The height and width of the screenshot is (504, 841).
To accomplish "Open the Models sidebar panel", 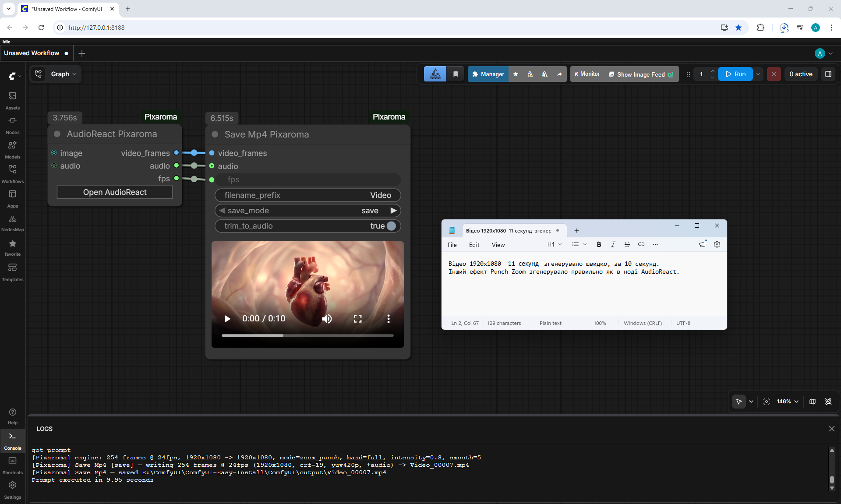I will coord(12,150).
